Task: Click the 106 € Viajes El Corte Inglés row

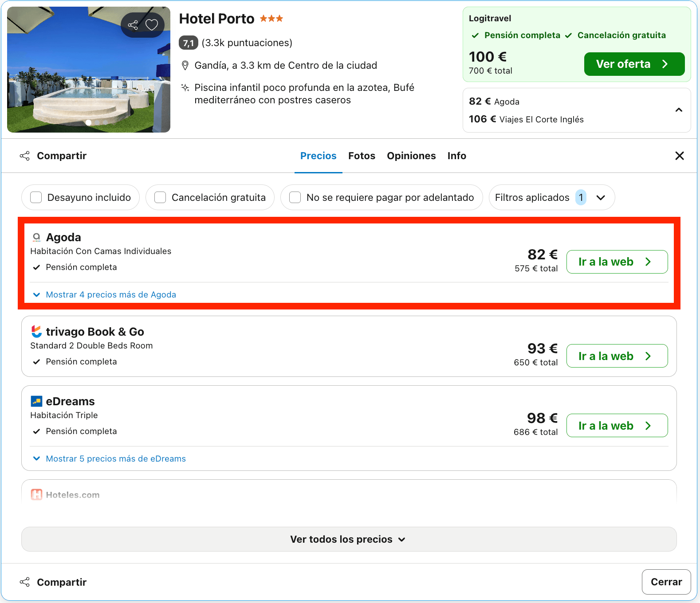Action: coord(526,119)
